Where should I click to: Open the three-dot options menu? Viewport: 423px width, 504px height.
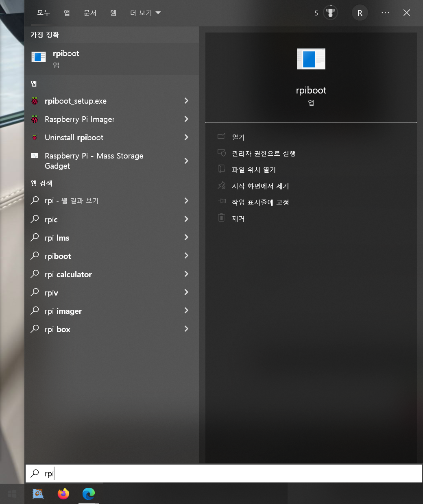click(385, 13)
